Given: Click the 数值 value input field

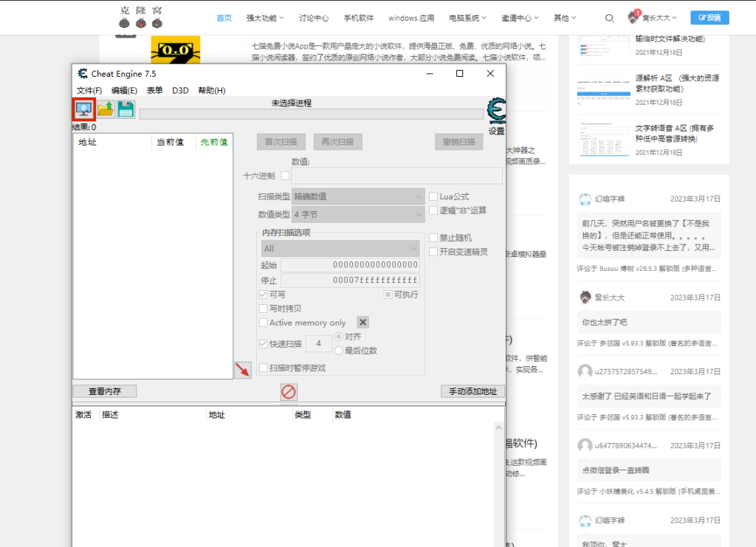Looking at the screenshot, I should (x=396, y=176).
